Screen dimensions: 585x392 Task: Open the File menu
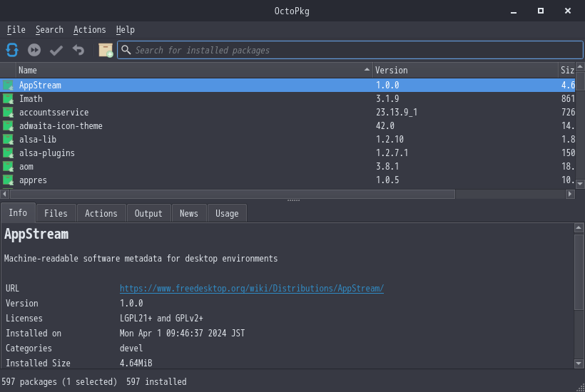point(16,30)
